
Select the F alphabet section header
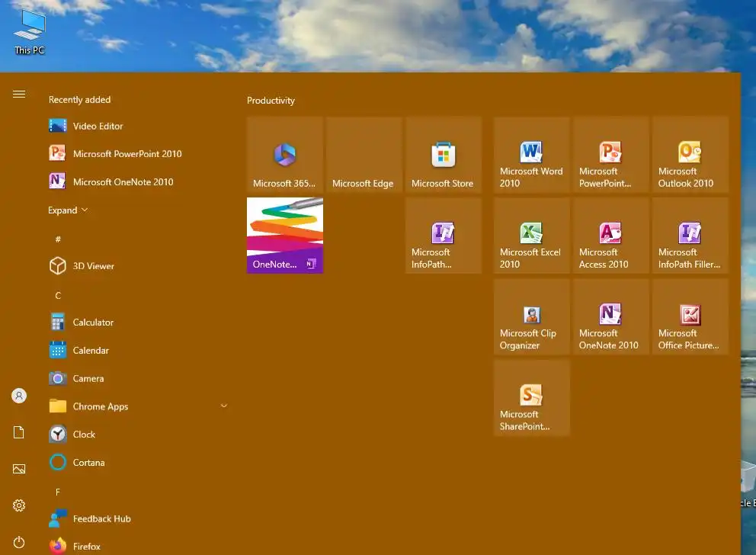coord(58,492)
